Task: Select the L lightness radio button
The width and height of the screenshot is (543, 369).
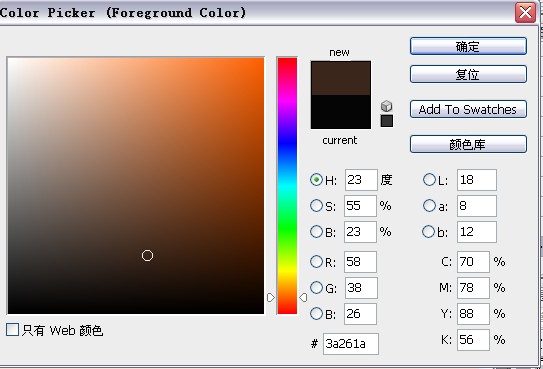Action: (x=429, y=179)
